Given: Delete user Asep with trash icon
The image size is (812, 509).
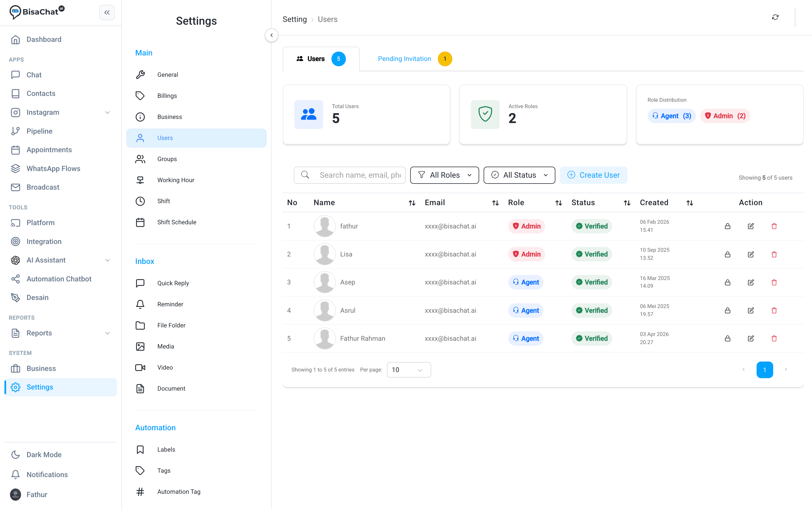Looking at the screenshot, I should [x=774, y=282].
